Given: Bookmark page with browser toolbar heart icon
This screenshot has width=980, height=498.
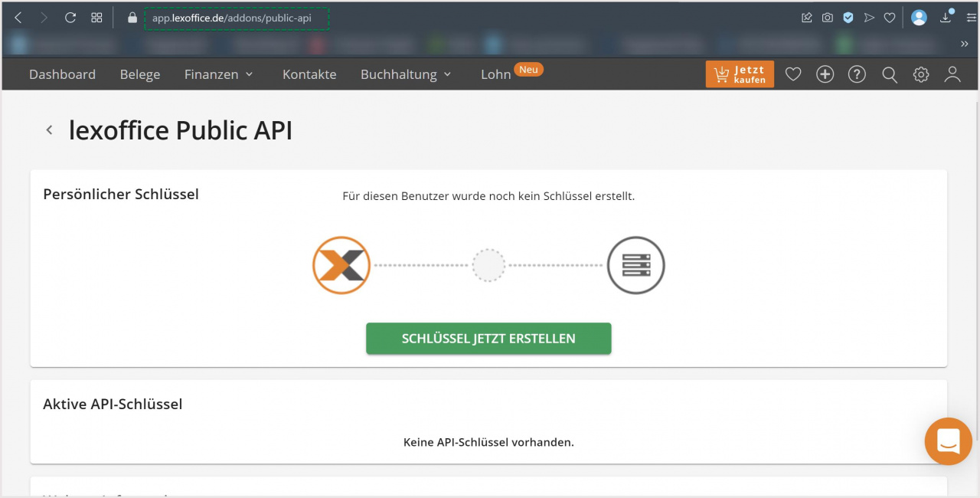Looking at the screenshot, I should (x=890, y=18).
